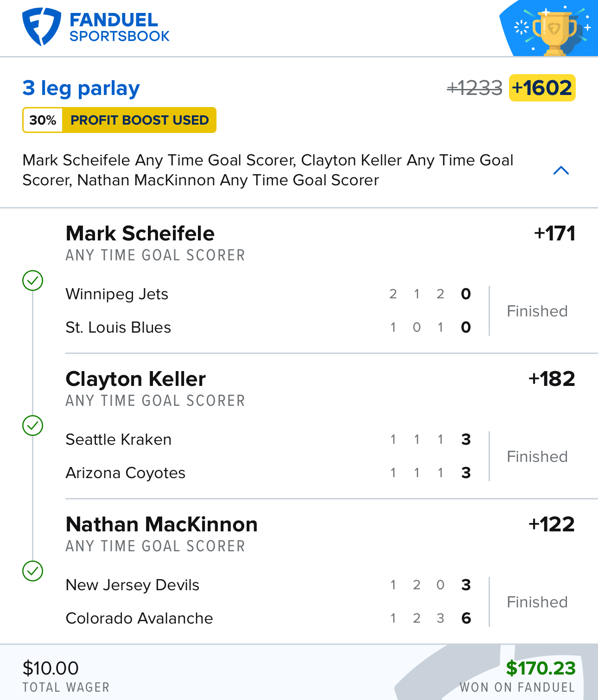Screen dimensions: 598x700
Task: Click the green checkmark beside Clayton Keller
Action: (x=33, y=425)
